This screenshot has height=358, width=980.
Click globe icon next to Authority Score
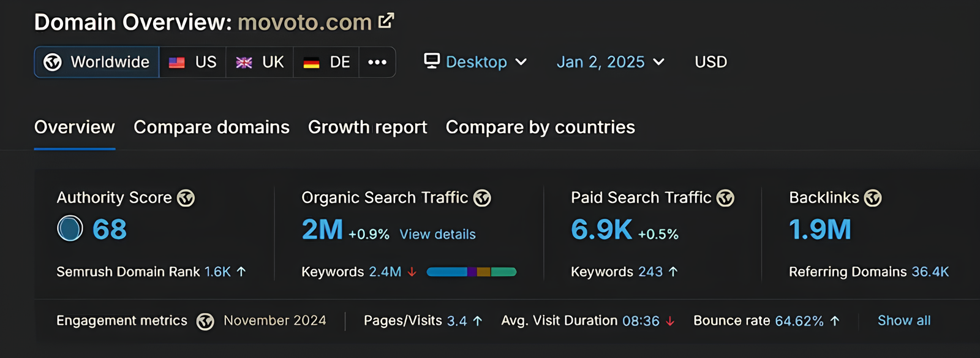186,198
